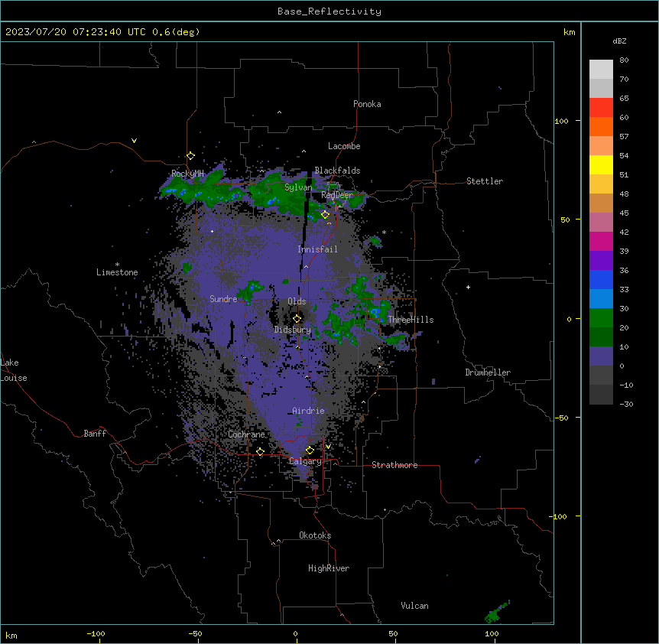Click the timestamp 2023/07/20 07:23:40 UTC
Viewport: 659px width, 644px height.
75,32
